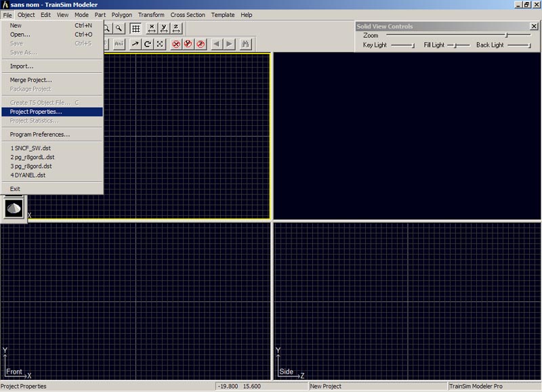This screenshot has height=392, width=542.
Task: Click the X axis dimension icon
Action: pyautogui.click(x=152, y=28)
